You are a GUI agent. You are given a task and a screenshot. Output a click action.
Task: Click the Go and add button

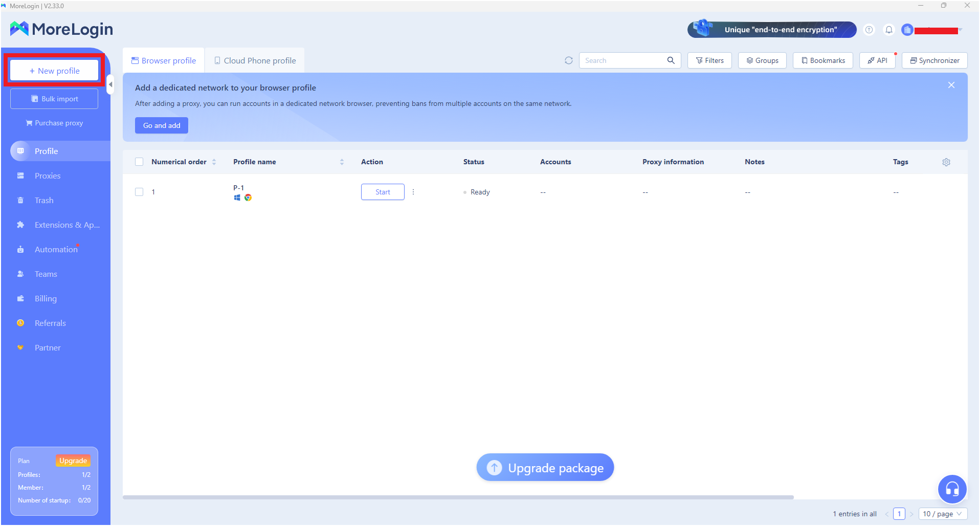point(161,125)
